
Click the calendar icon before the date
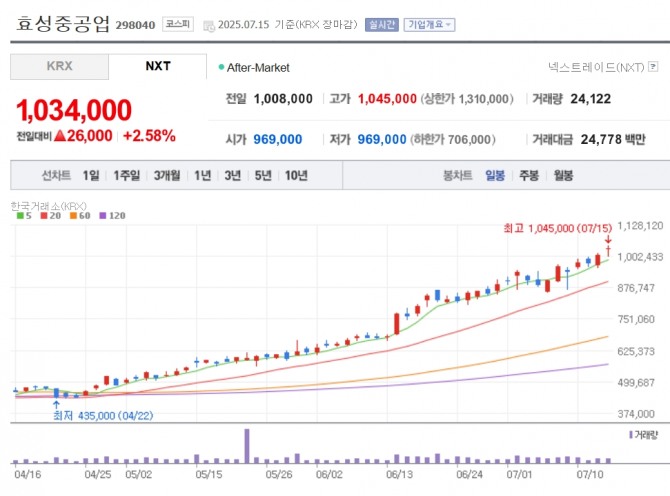click(208, 25)
